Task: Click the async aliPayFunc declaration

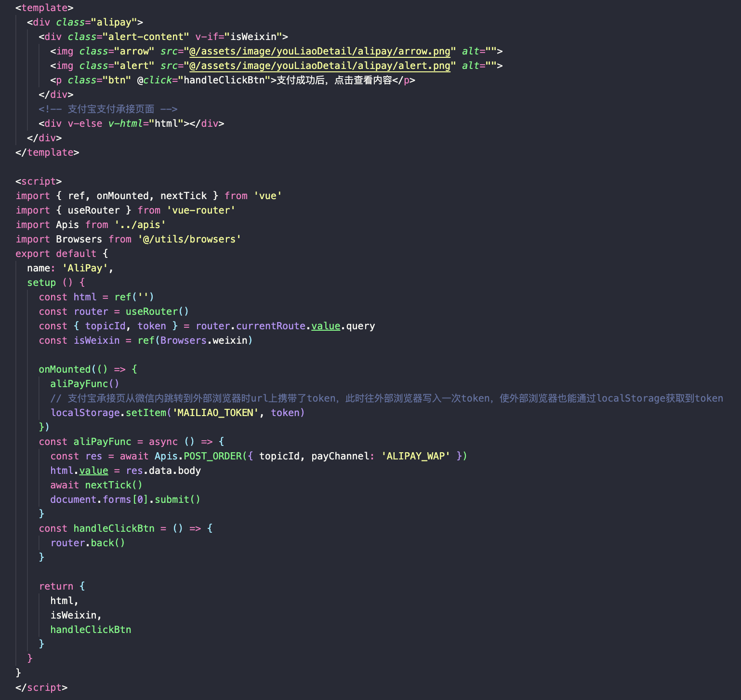Action: 132,442
